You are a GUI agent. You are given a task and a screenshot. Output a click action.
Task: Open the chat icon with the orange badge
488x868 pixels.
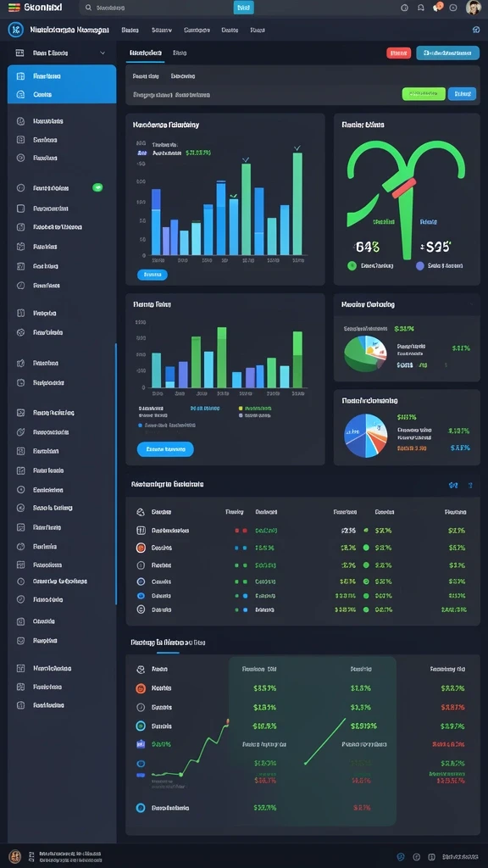pyautogui.click(x=437, y=7)
